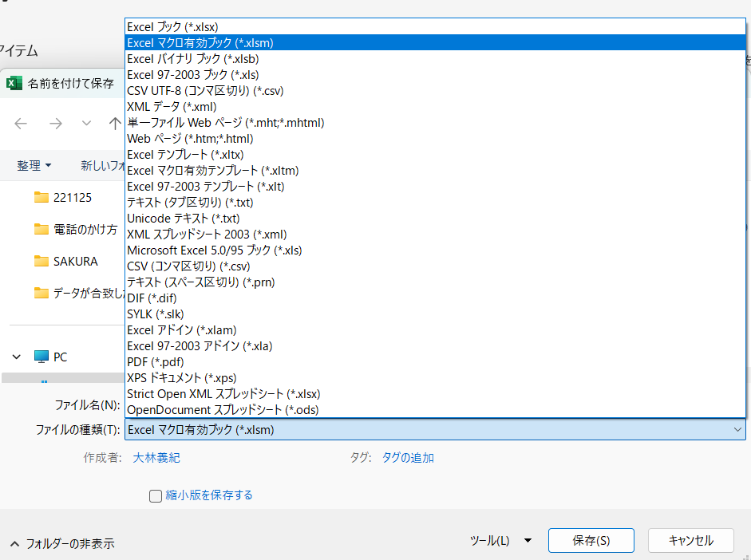
Task: Pick Excel ブック (*.xlsx) option
Action: coord(172,26)
